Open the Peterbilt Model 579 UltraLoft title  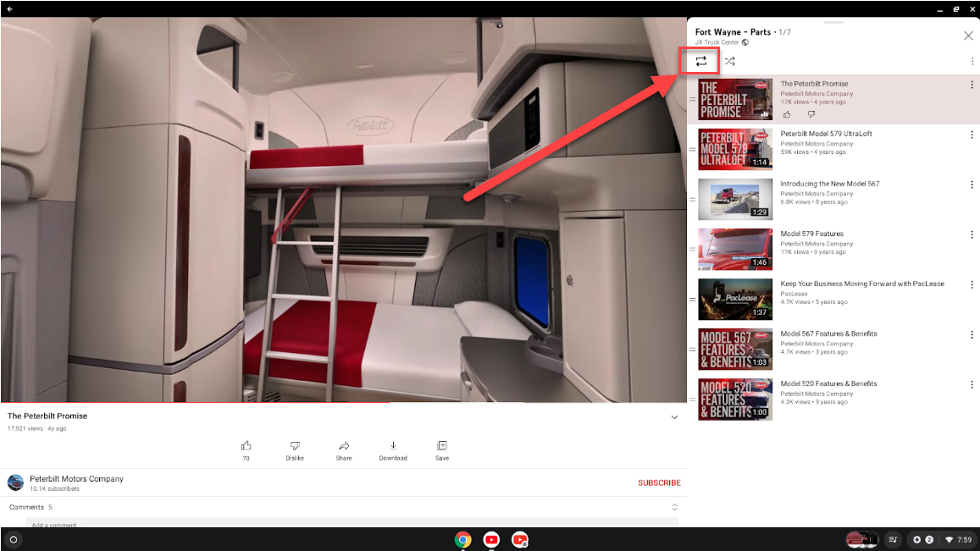click(826, 134)
